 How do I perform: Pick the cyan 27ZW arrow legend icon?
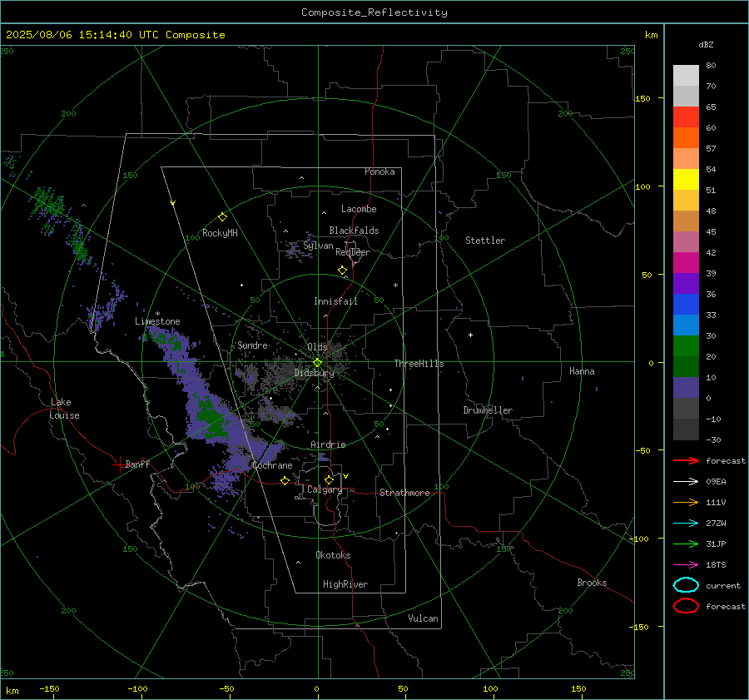click(x=686, y=524)
